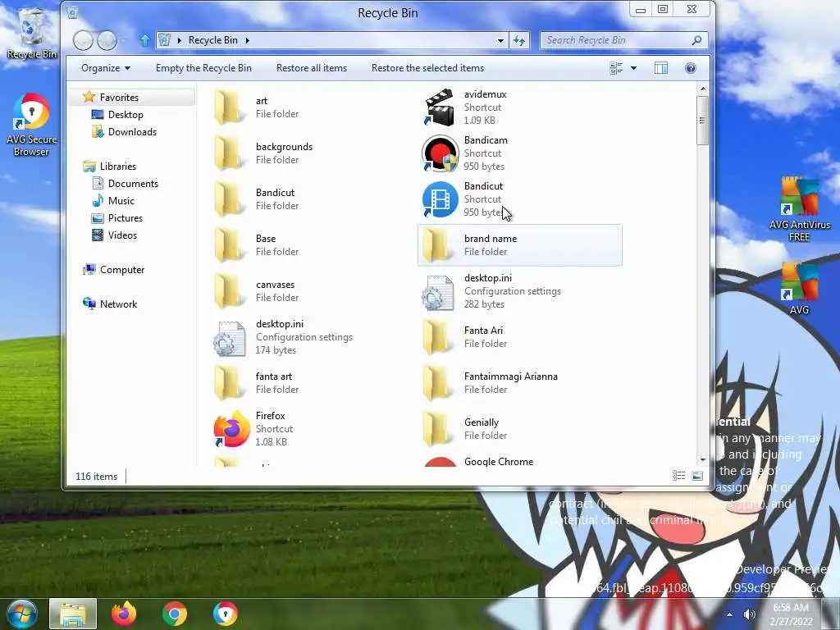
Task: Switch to details view in status bar
Action: coord(678,476)
